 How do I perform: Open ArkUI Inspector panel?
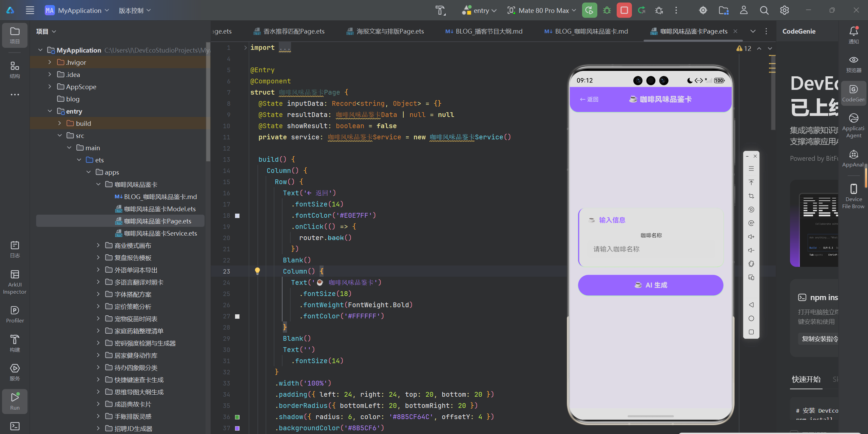[x=15, y=282]
